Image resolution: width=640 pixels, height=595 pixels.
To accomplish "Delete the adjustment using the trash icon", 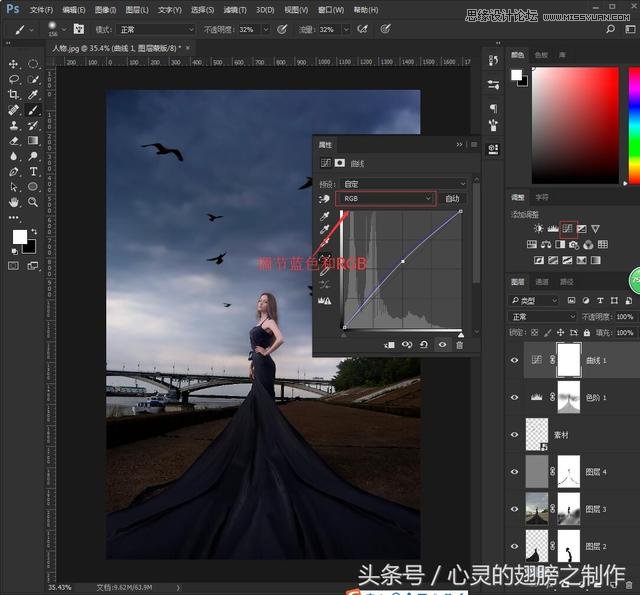I will coord(460,345).
